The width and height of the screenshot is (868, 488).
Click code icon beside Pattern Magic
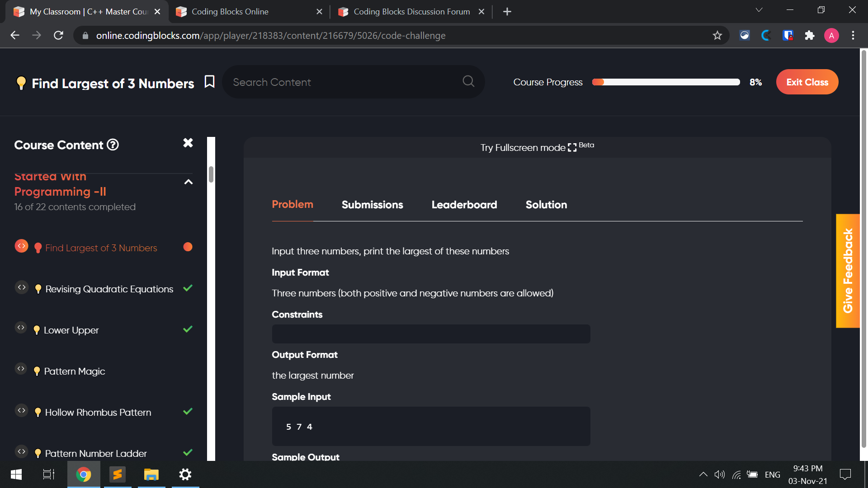21,369
